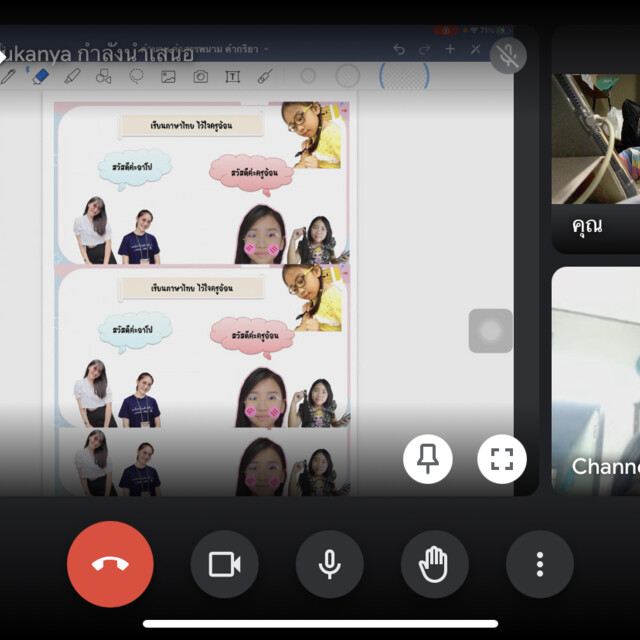Screen dimensions: 640x640
Task: End the call with red hang-up button
Action: point(110,564)
